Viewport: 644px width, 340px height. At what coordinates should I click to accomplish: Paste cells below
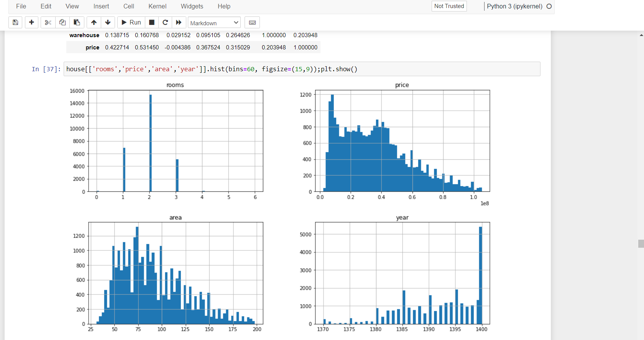[x=77, y=23]
